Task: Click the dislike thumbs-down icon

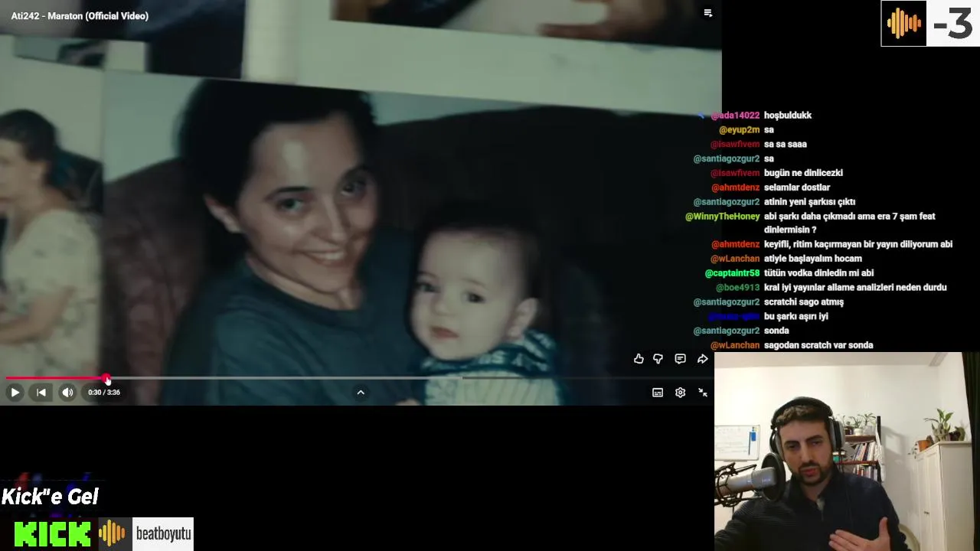Action: (658, 359)
